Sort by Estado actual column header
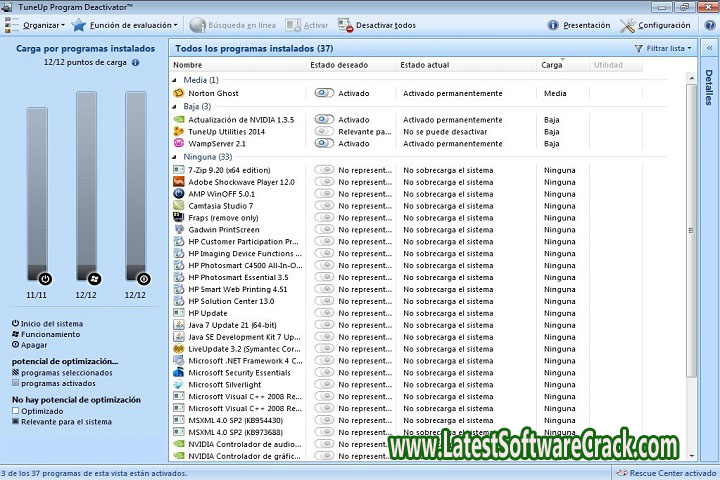 466,65
